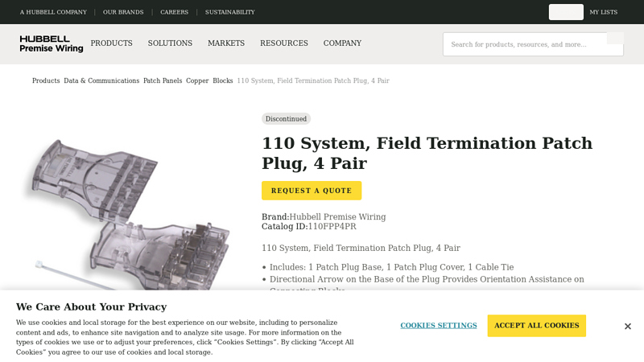Click the product title heading
644x362 pixels.
[x=427, y=153]
